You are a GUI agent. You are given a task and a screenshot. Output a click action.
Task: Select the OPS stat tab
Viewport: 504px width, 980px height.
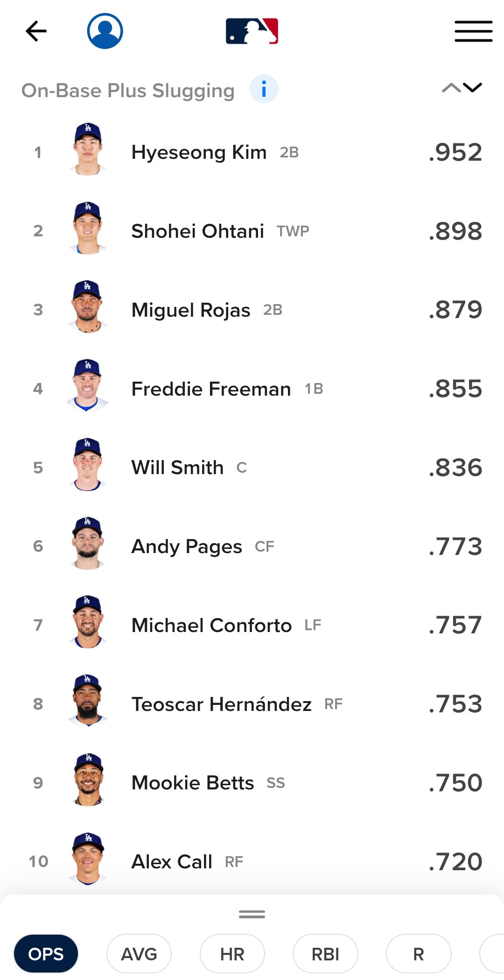(x=46, y=954)
